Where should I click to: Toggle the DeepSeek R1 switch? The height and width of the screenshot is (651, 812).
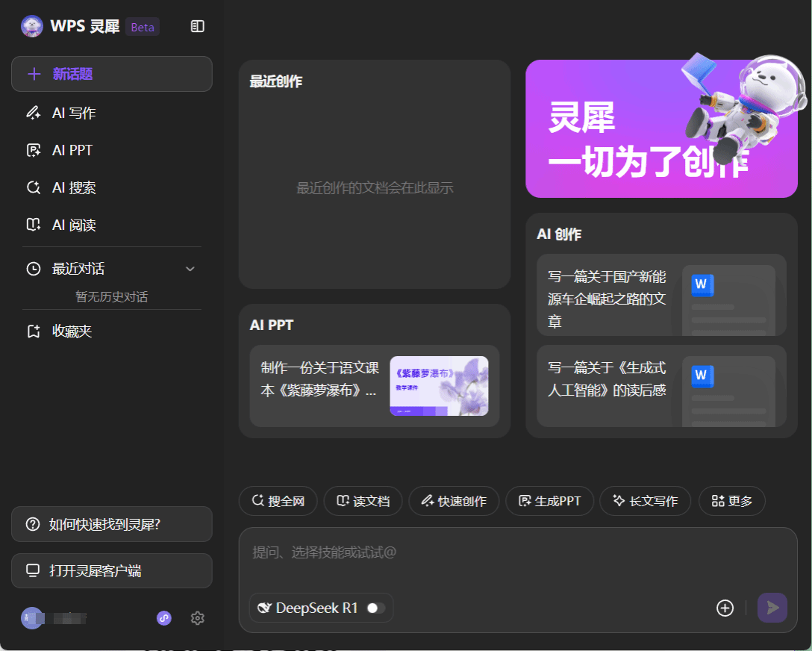coord(376,608)
